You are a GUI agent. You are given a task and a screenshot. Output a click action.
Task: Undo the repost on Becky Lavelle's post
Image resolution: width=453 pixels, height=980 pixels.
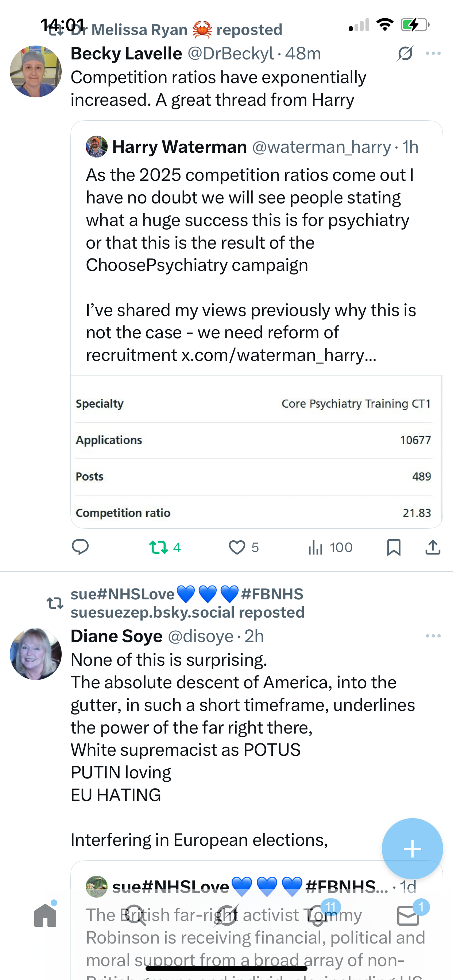tap(159, 547)
